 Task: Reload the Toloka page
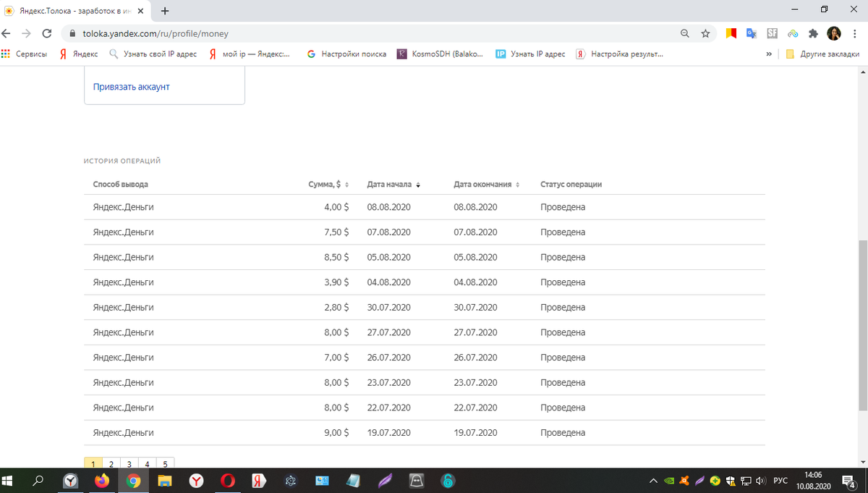click(x=47, y=33)
